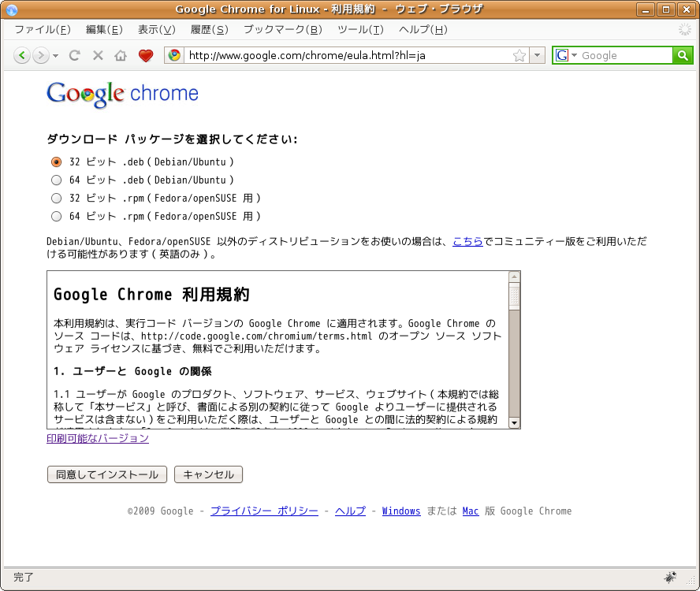700x591 pixels.
Task: Reload the current page
Action: pos(75,55)
